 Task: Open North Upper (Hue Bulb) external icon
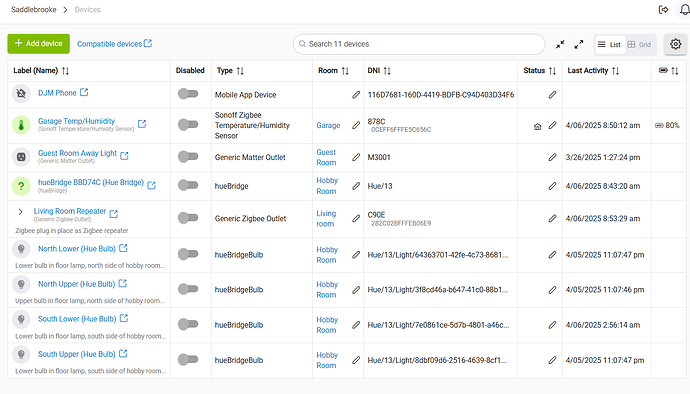point(123,284)
